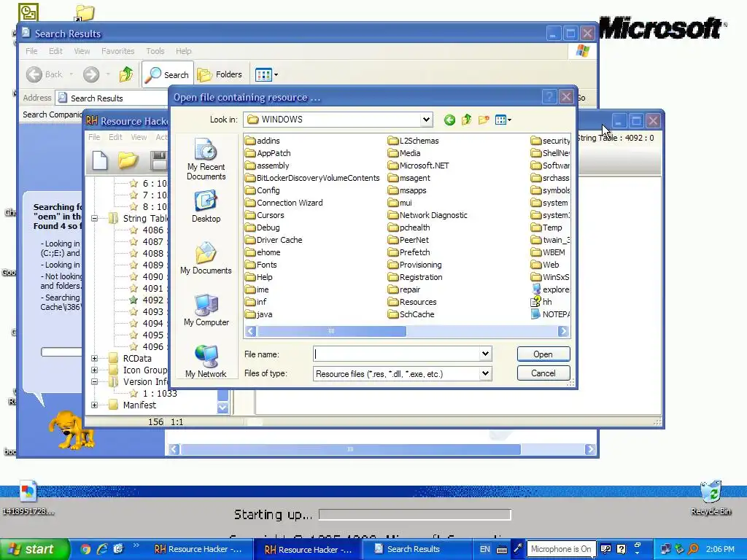Select Desktop in places bar
The height and width of the screenshot is (560, 747).
pyautogui.click(x=206, y=206)
